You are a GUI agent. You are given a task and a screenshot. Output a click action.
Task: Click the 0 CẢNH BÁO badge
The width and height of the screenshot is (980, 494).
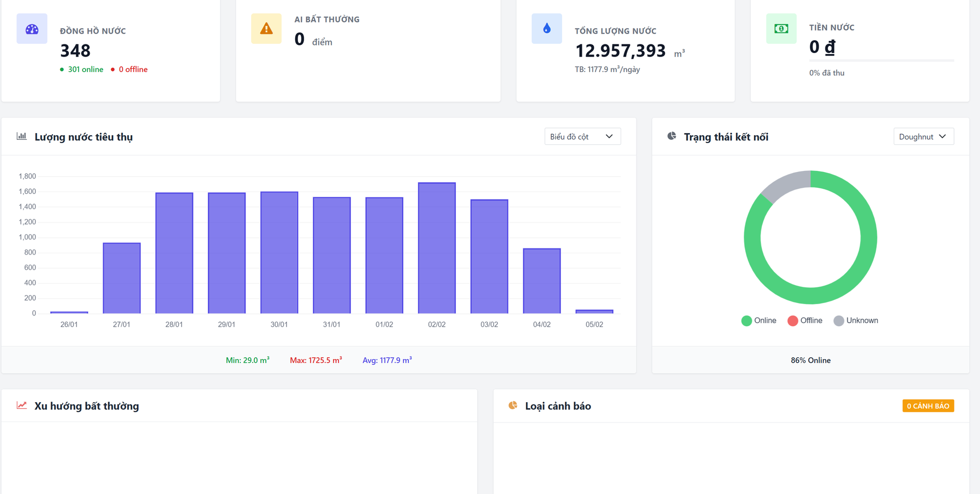coord(928,406)
